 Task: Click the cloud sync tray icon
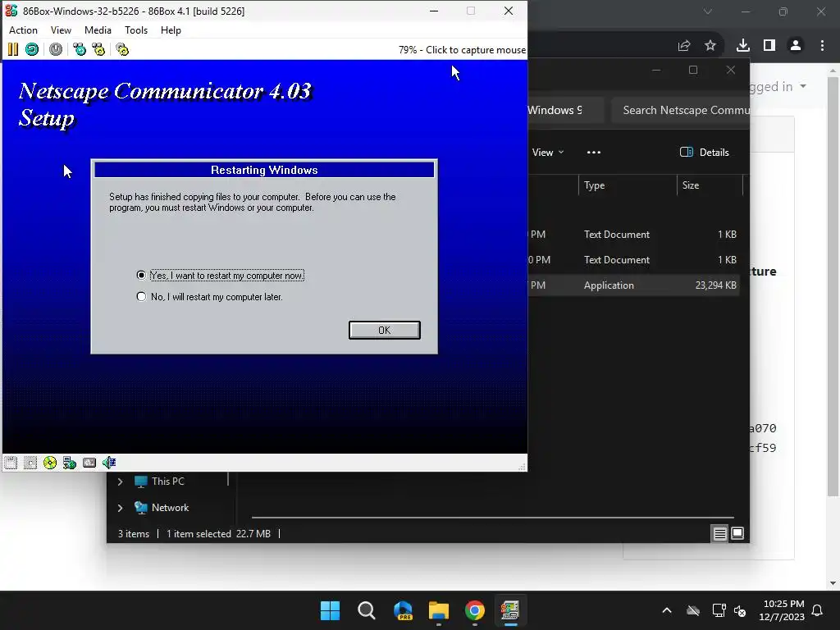(693, 610)
